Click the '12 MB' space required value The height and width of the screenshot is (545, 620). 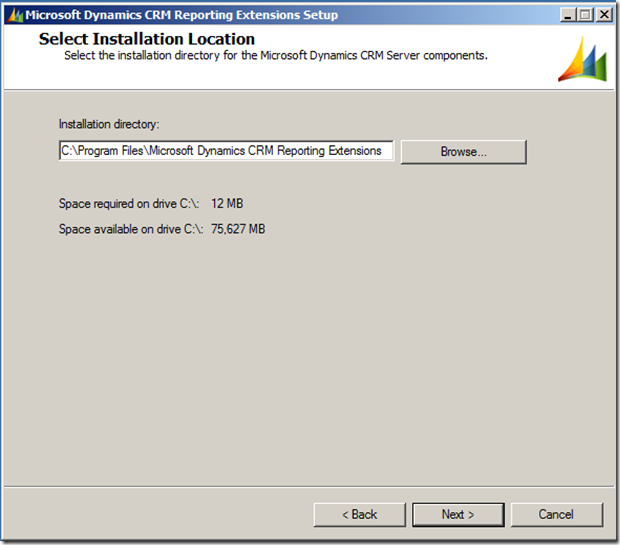(227, 203)
